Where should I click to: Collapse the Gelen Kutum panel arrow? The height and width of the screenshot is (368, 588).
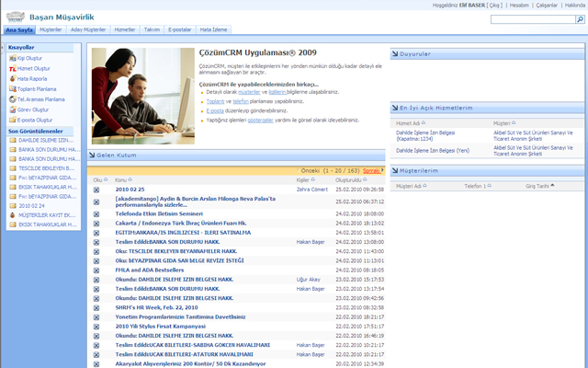pyautogui.click(x=92, y=155)
